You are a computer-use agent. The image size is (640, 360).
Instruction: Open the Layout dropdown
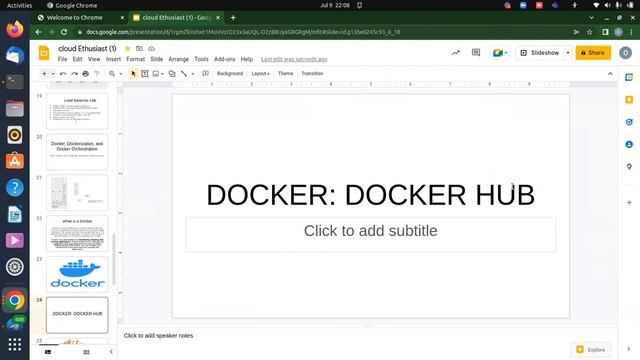point(260,73)
